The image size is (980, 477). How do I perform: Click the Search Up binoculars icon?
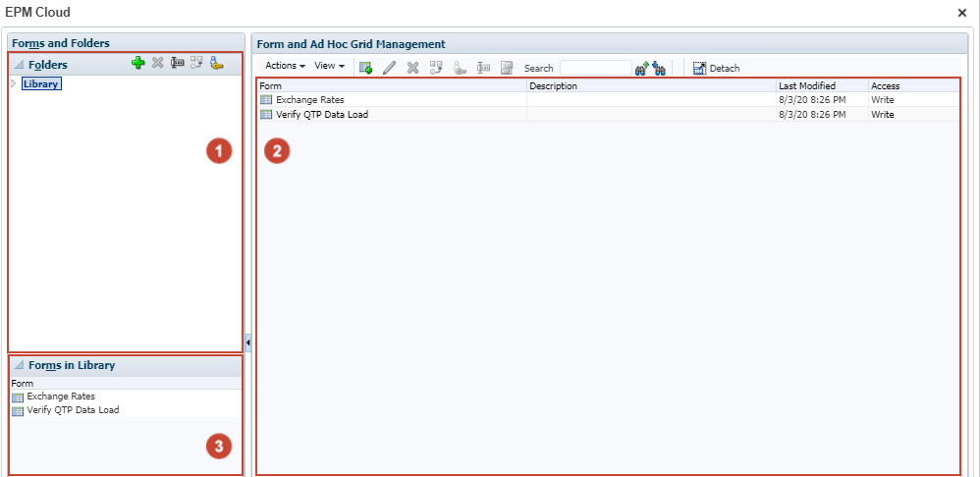(641, 68)
